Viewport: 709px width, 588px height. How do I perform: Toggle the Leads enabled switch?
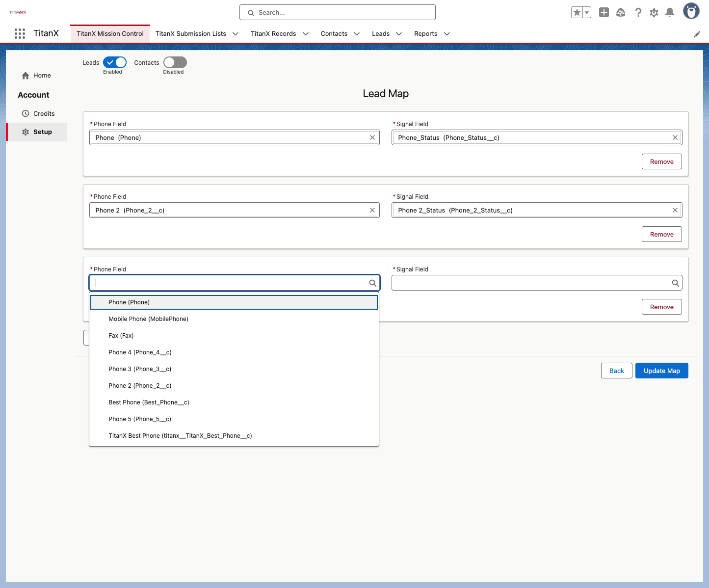pos(115,62)
